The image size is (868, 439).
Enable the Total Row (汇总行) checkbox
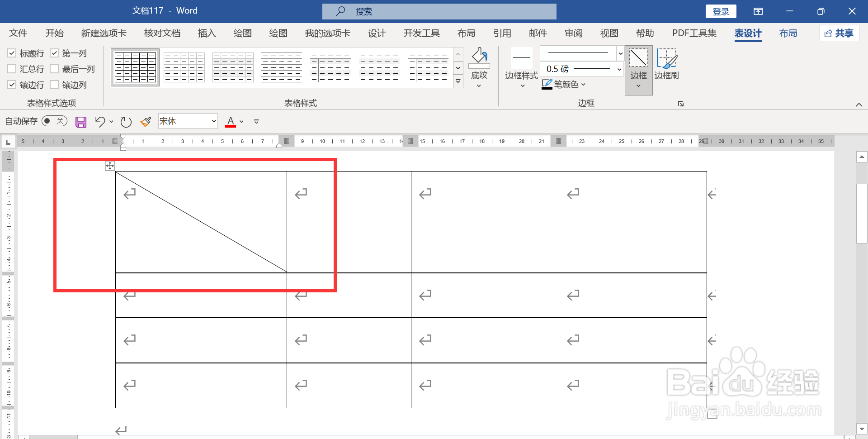click(12, 69)
